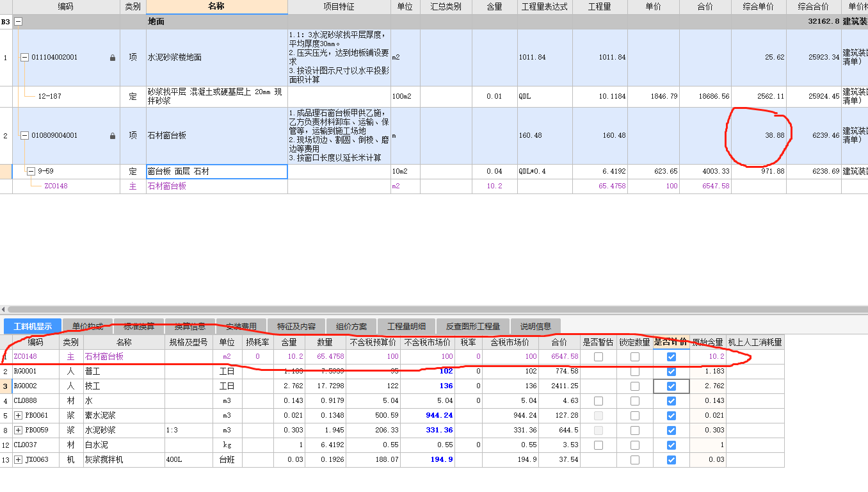Open the 特征及内容 tab
Image resolution: width=868 pixels, height=492 pixels.
(x=296, y=327)
